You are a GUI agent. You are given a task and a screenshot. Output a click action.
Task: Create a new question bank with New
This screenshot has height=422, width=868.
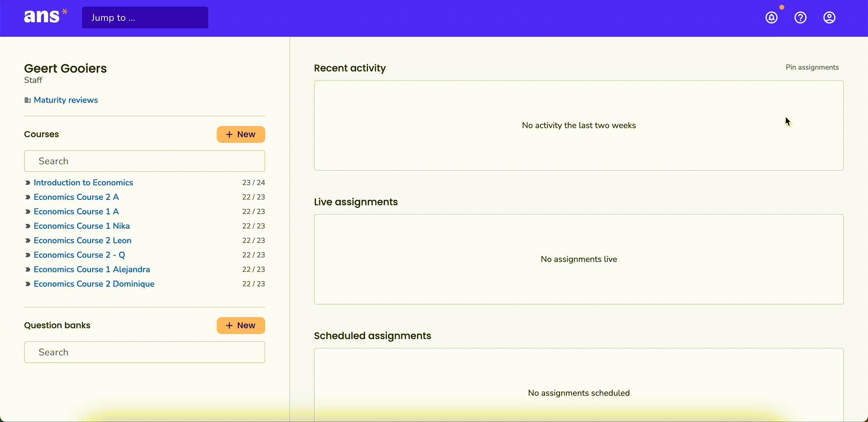pyautogui.click(x=241, y=326)
